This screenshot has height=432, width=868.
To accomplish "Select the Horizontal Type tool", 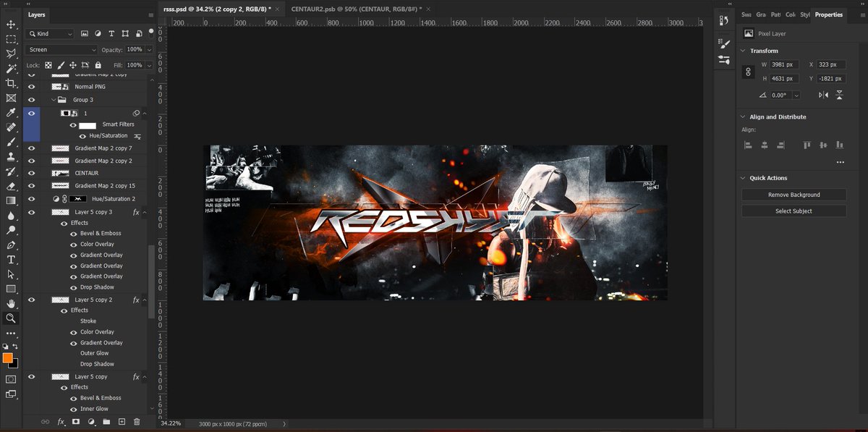I will 11,259.
